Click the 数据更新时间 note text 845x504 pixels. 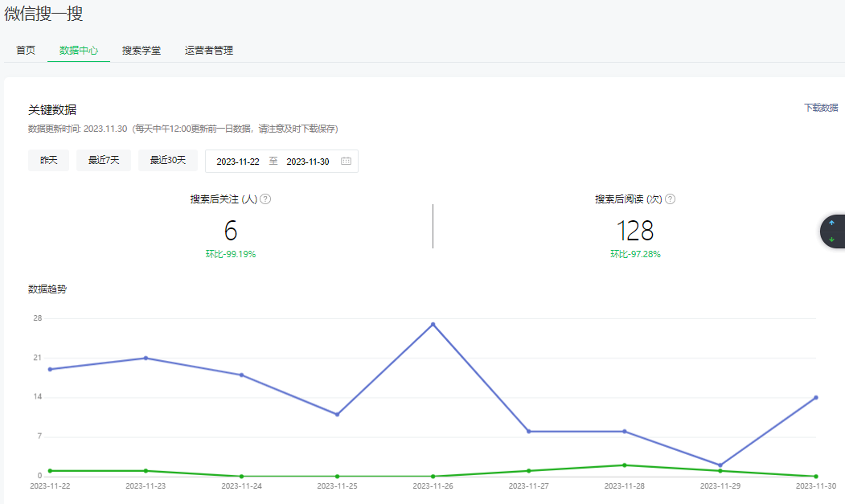click(183, 129)
